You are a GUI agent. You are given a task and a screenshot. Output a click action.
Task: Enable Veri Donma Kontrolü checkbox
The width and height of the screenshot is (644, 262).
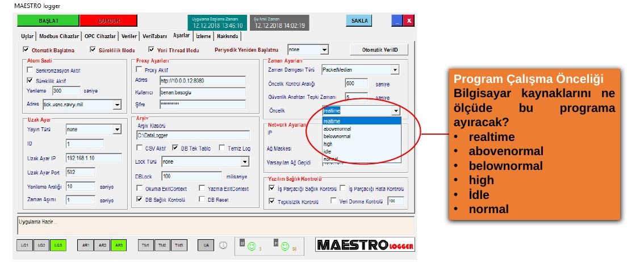(x=333, y=201)
